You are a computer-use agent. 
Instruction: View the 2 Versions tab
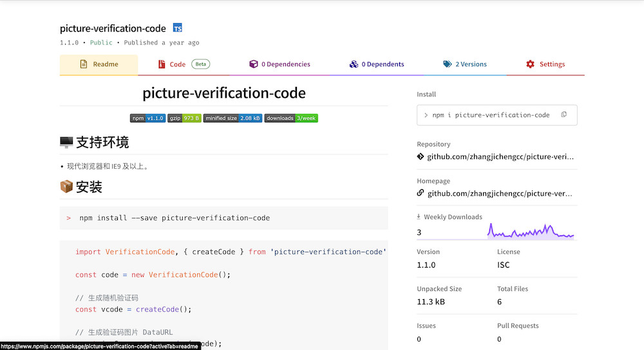(465, 64)
